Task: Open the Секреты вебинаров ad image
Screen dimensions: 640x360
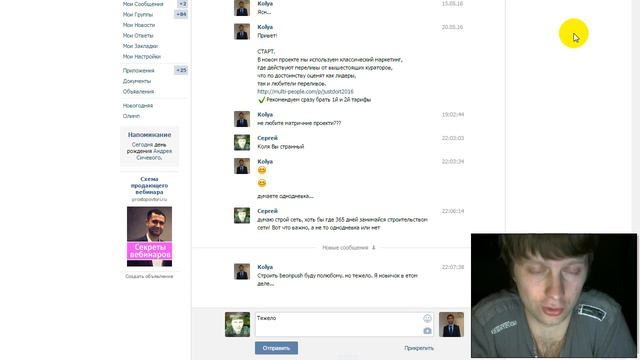Action: click(x=149, y=236)
